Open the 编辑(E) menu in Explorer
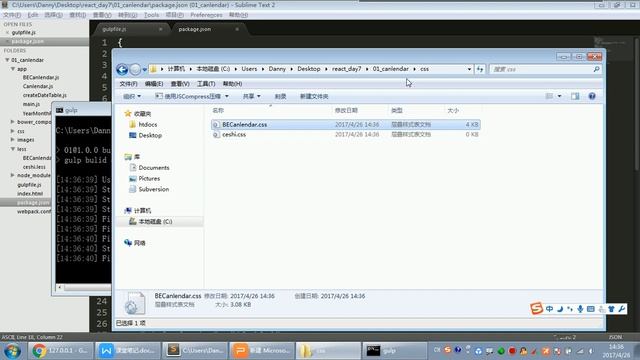 (x=154, y=84)
